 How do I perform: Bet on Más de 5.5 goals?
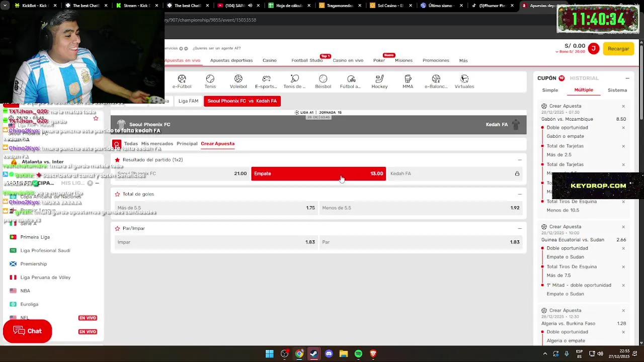pyautogui.click(x=216, y=208)
